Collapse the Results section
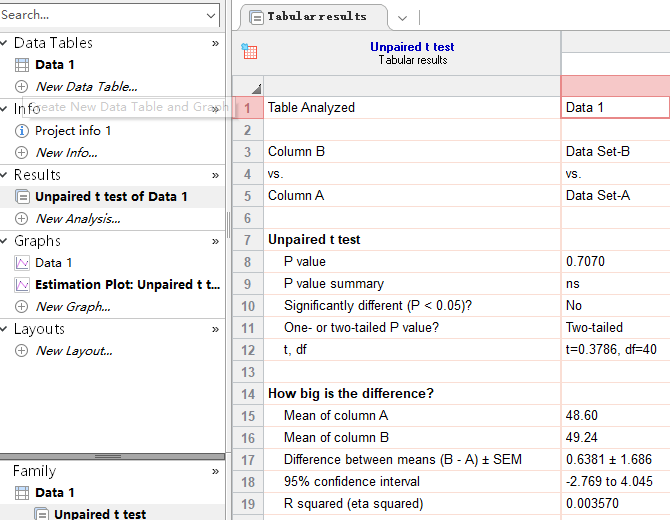Image resolution: width=670 pixels, height=520 pixels. pyautogui.click(x=4, y=175)
